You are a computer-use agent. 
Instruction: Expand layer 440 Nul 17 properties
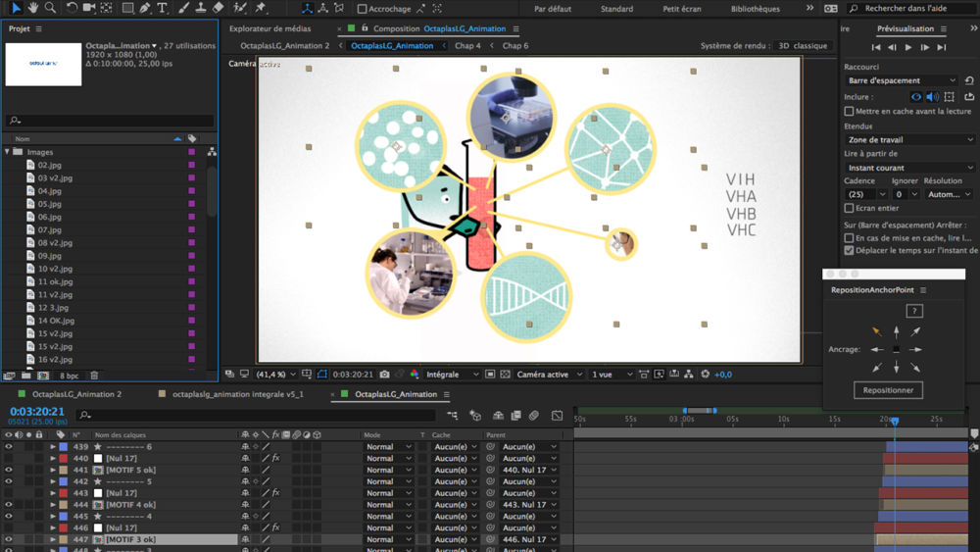click(x=53, y=458)
